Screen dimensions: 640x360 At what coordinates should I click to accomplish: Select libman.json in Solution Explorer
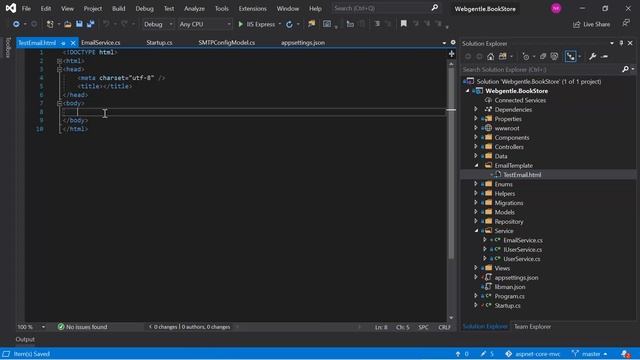510,287
